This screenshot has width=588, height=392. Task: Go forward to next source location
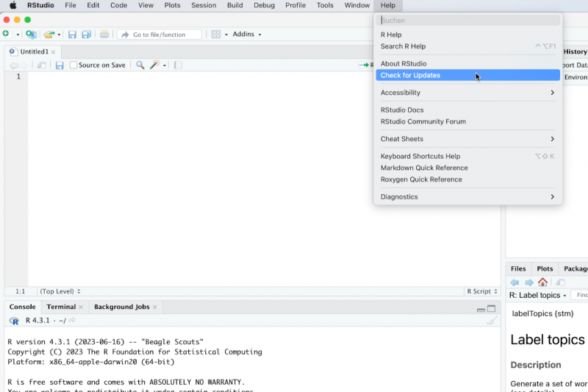click(x=24, y=65)
